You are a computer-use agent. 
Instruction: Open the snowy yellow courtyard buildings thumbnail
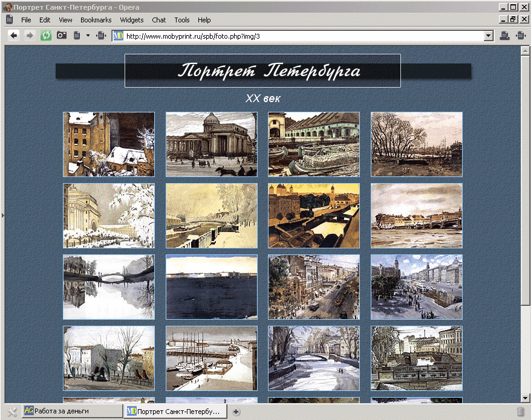pos(109,144)
